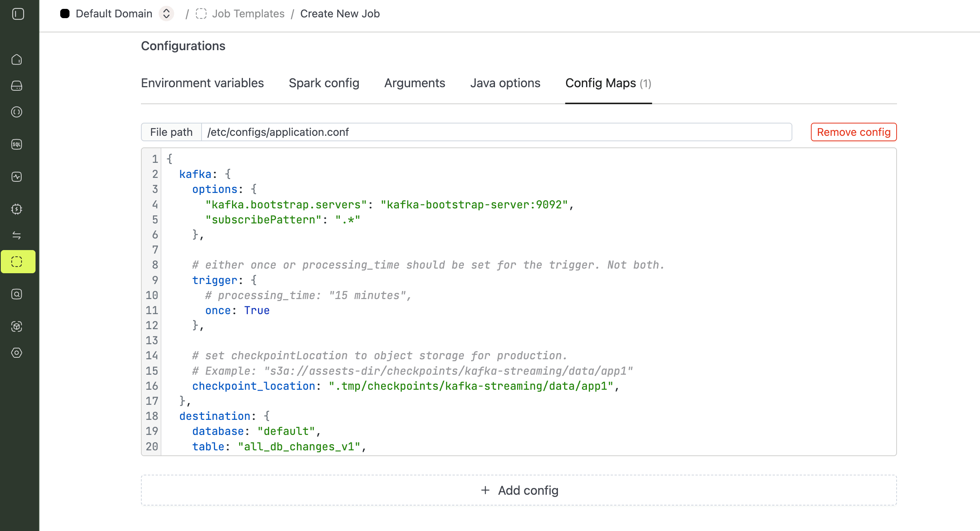980x531 pixels.
Task: Switch to Java options tab
Action: point(505,83)
